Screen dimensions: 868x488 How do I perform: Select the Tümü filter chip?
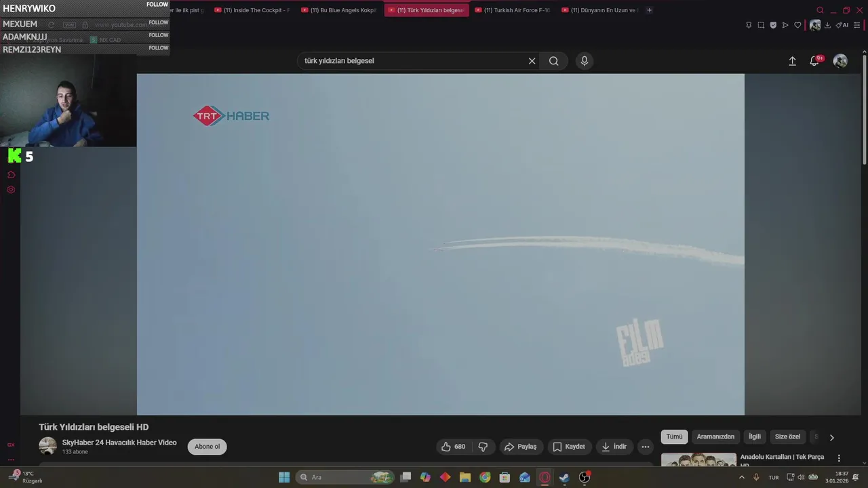[674, 437]
